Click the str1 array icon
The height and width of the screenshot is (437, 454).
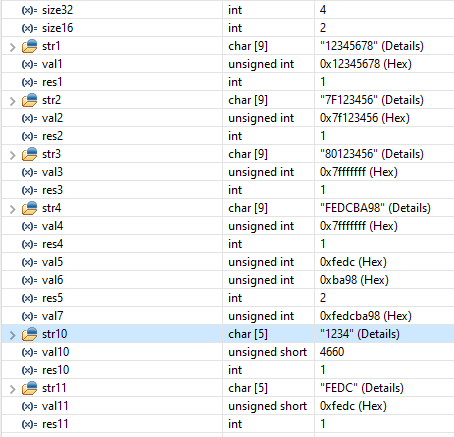coord(30,46)
